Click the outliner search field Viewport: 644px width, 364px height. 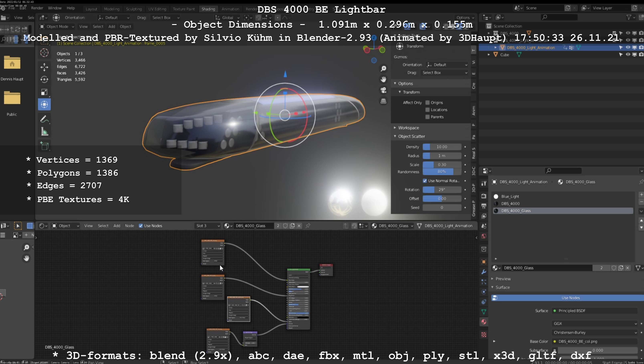(x=559, y=17)
